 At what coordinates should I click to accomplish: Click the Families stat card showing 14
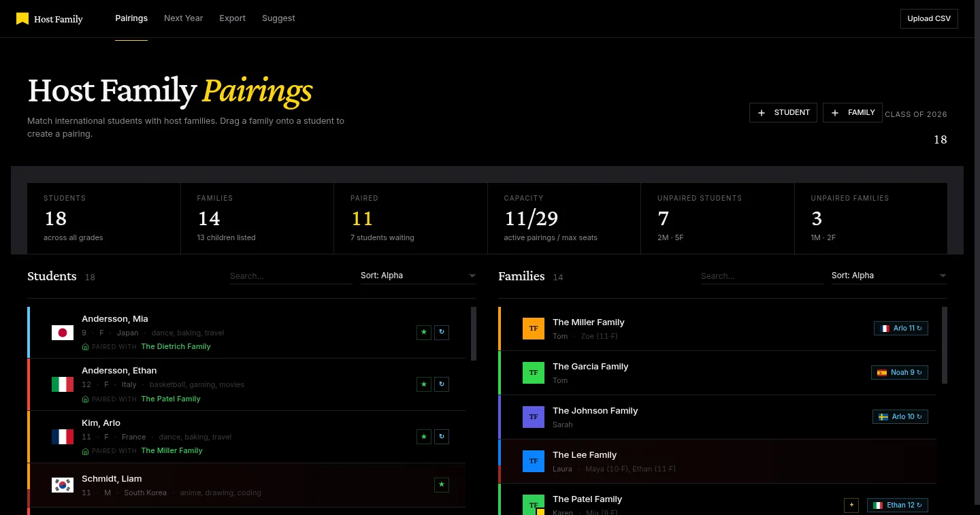(257, 218)
